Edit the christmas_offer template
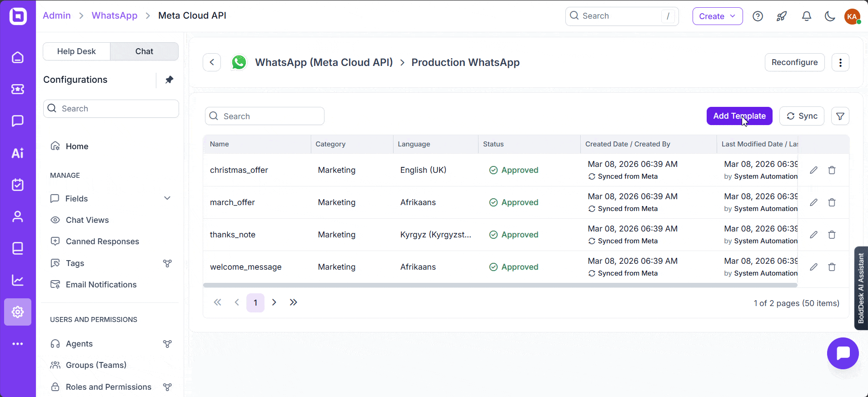 click(813, 170)
